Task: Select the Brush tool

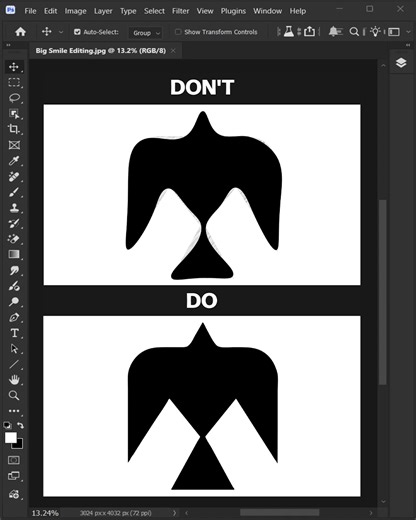Action: 14,192
